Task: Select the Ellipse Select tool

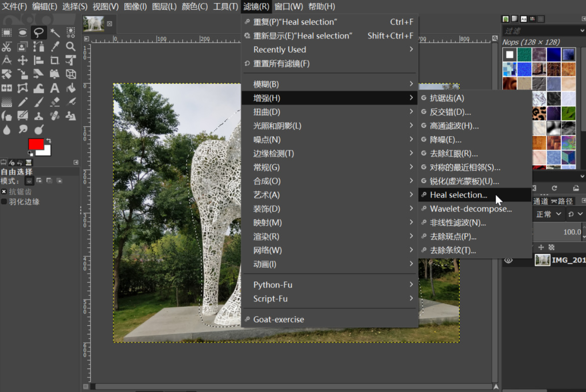Action: pyautogui.click(x=23, y=33)
